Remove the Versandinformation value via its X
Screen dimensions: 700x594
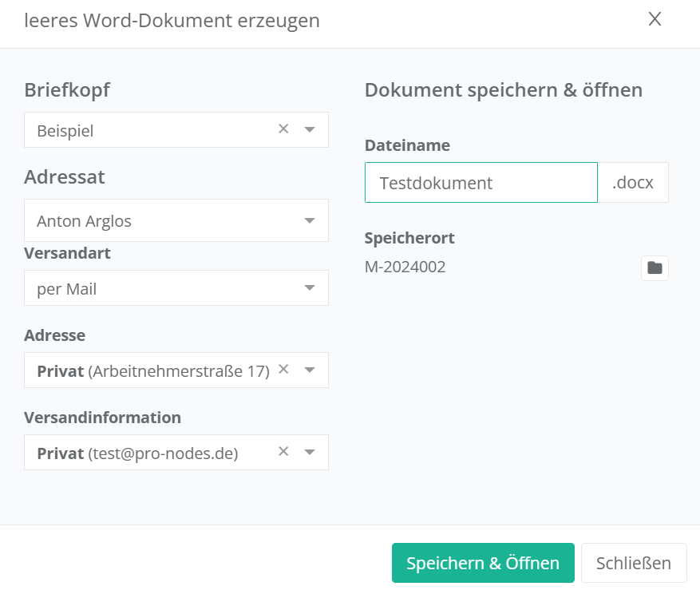283,452
